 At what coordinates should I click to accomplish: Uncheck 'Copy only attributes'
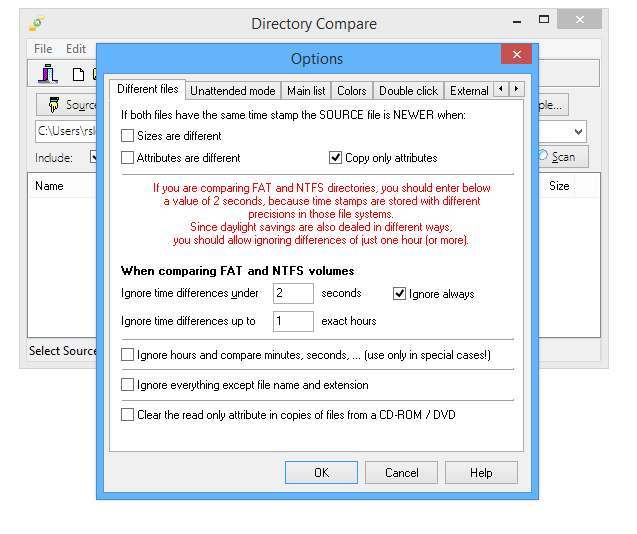pyautogui.click(x=335, y=158)
